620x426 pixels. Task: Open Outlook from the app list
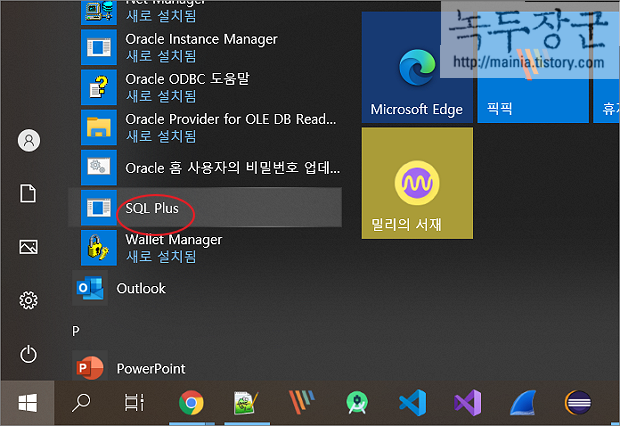(205, 288)
